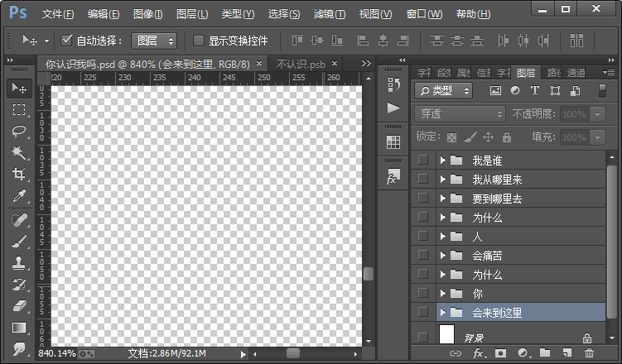This screenshot has width=622, height=364.
Task: Filter layers by pixel image type
Action: (495, 91)
